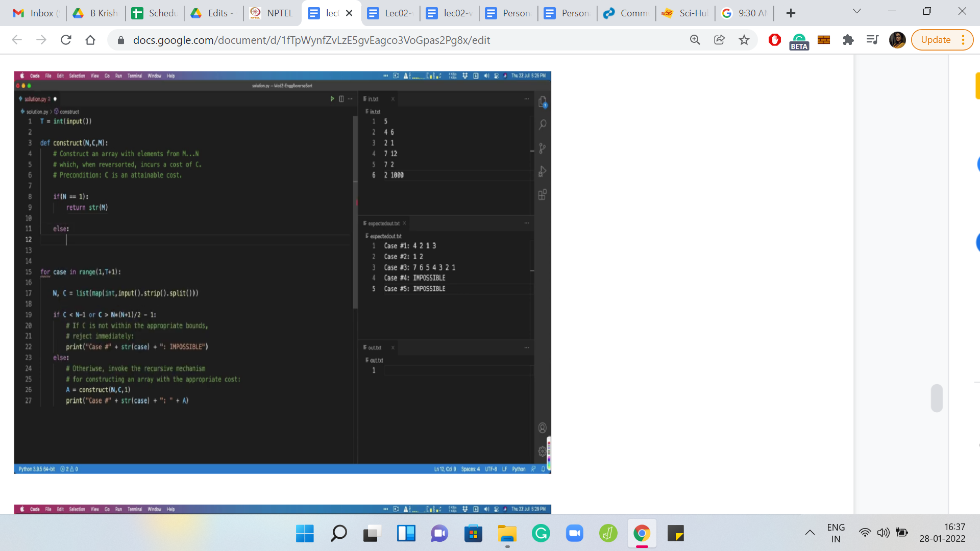Open the page zoom magnifier icon
Viewport: 980px width, 551px height.
(695, 40)
